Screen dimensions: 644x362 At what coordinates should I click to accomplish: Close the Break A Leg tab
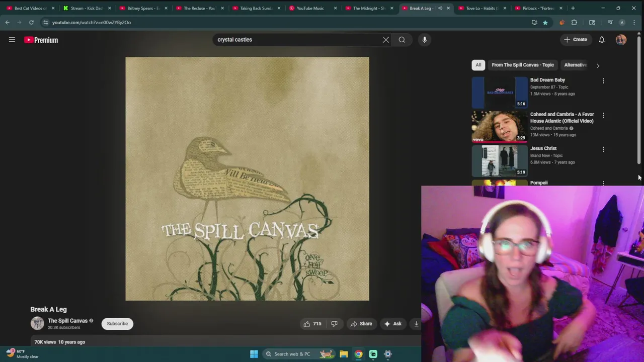[448, 8]
